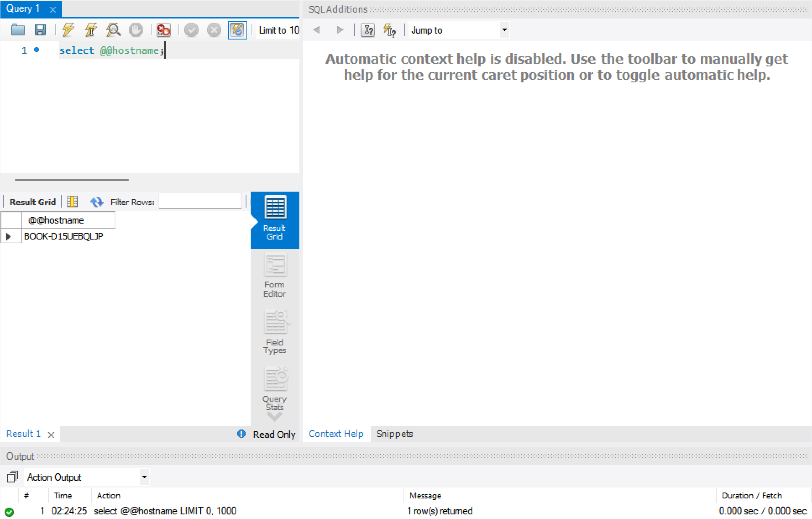This screenshot has height=519, width=812.
Task: Expand the Action Output dropdown
Action: [x=144, y=477]
